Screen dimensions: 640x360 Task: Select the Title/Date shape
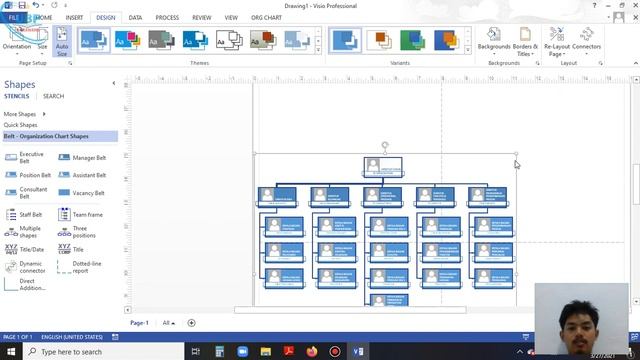[x=24, y=249]
